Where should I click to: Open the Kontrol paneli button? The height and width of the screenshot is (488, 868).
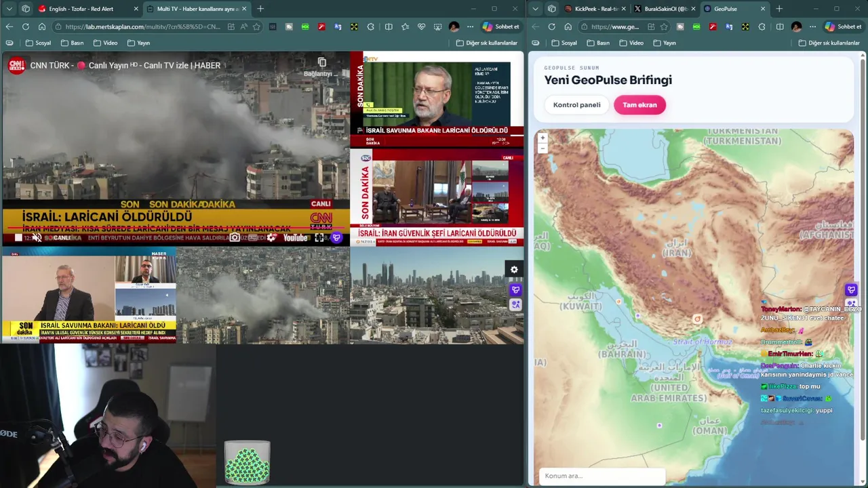(577, 105)
